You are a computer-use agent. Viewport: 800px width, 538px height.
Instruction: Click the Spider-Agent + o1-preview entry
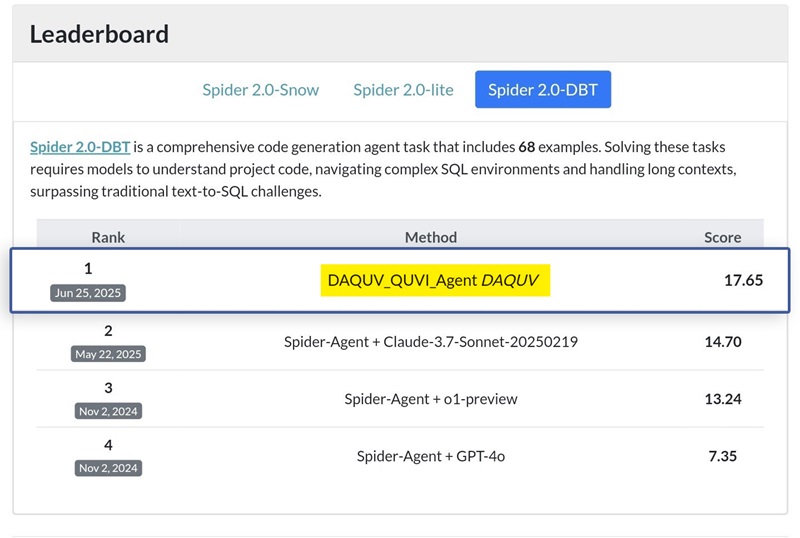(431, 399)
